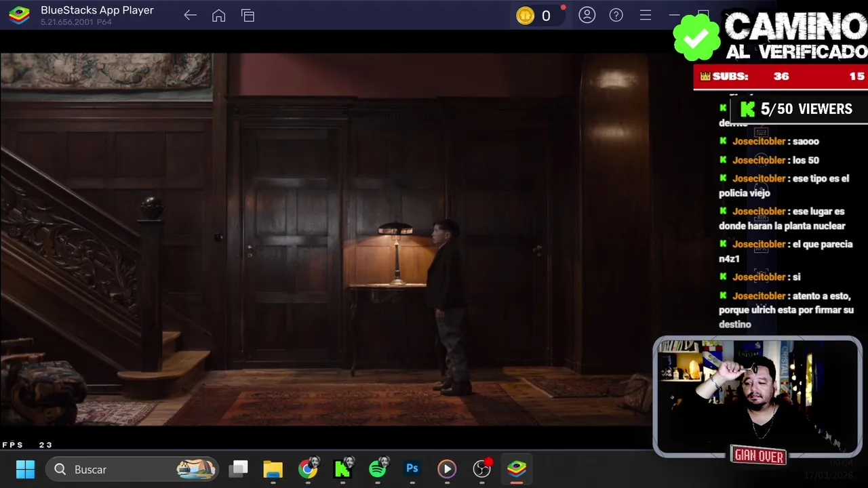868x488 pixels.
Task: Open Task View from the taskbar
Action: point(238,469)
